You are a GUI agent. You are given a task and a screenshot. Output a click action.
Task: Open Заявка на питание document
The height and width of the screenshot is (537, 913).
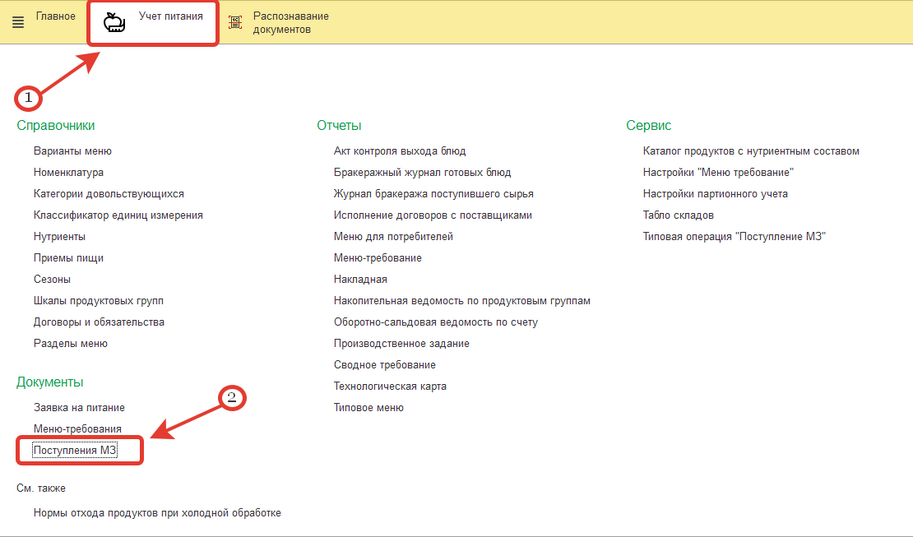79,408
